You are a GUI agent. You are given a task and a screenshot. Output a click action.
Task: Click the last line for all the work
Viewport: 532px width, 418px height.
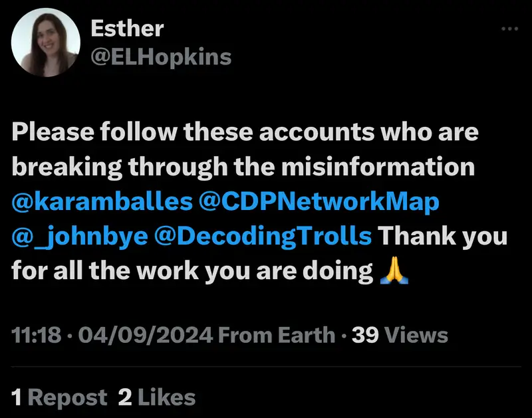[192, 271]
